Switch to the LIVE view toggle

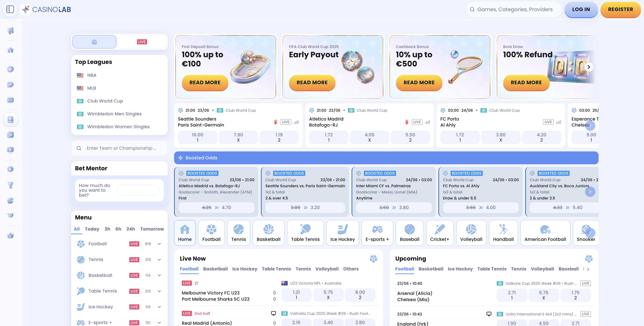click(142, 42)
